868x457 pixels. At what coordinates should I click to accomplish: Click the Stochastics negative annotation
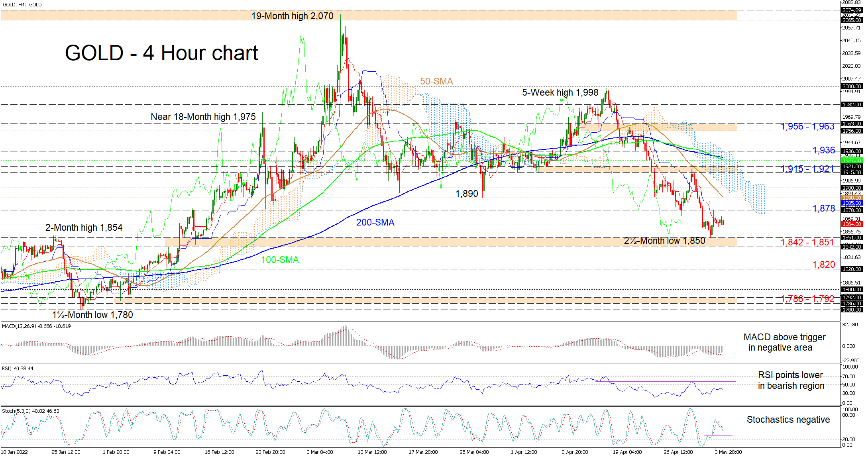coord(788,420)
